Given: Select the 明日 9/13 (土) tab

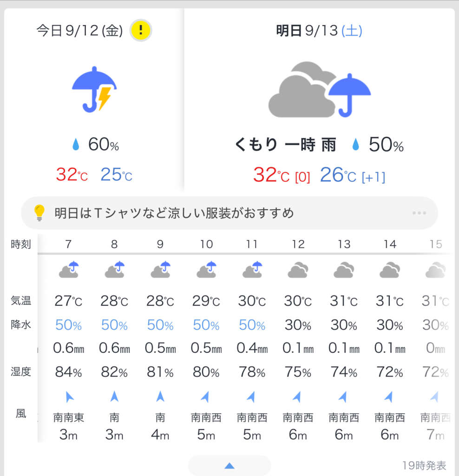Looking at the screenshot, I should click(319, 30).
